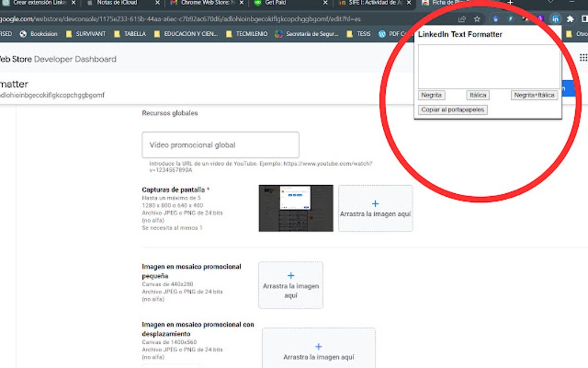The image size is (588, 368).
Task: Click the 'Canvas de 1400x560' hint
Action: [169, 342]
